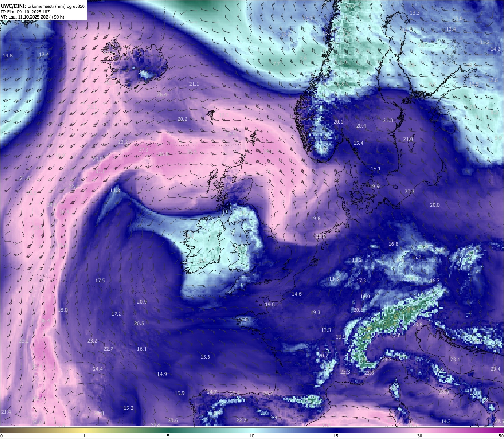504x439 pixels.
Task: Click the 21.0 value label
Action: pyautogui.click(x=408, y=139)
